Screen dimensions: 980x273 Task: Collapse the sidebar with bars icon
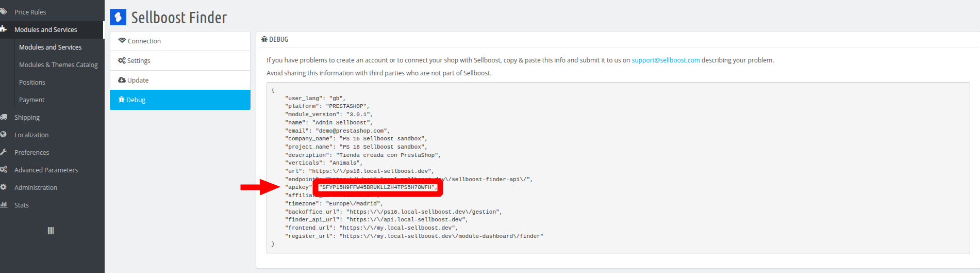tap(51, 231)
